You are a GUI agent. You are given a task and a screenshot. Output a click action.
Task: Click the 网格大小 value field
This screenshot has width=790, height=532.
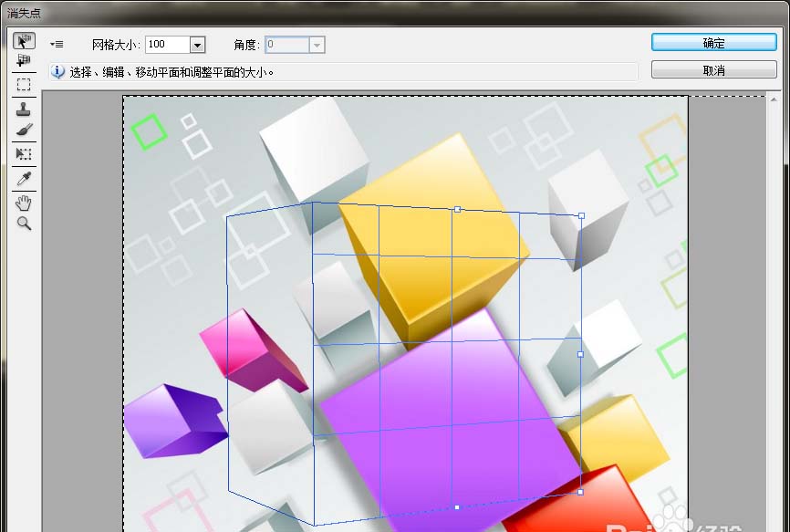[x=168, y=45]
